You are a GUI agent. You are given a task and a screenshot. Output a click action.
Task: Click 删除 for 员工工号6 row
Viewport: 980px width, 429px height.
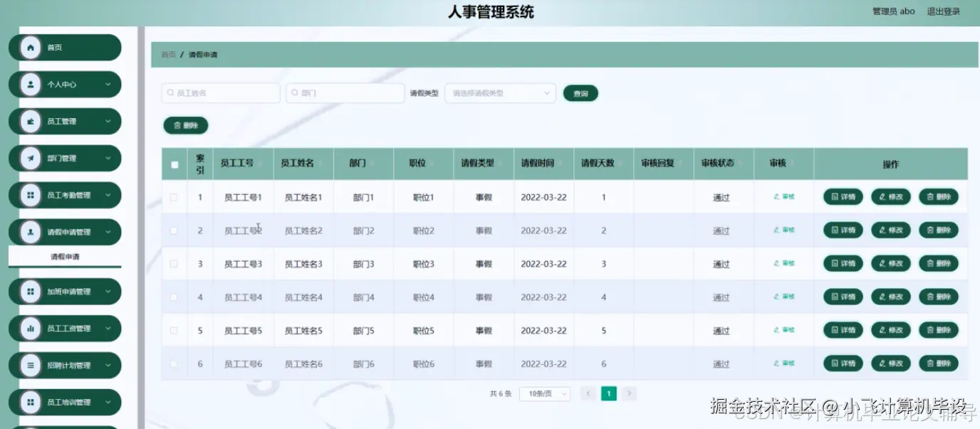tap(939, 364)
